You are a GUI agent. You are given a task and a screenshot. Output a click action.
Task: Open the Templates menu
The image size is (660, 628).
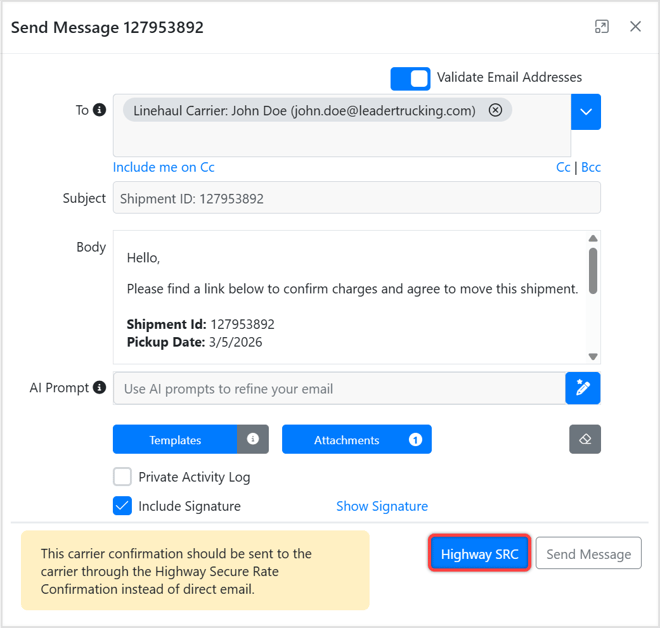point(176,440)
